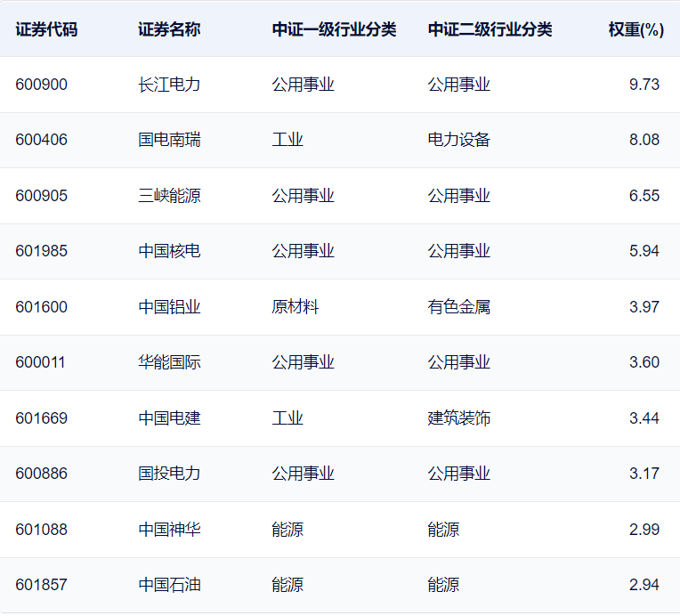Click 工业 in the 国电南瑞 row
Image resolution: width=680 pixels, height=616 pixels.
287,140
